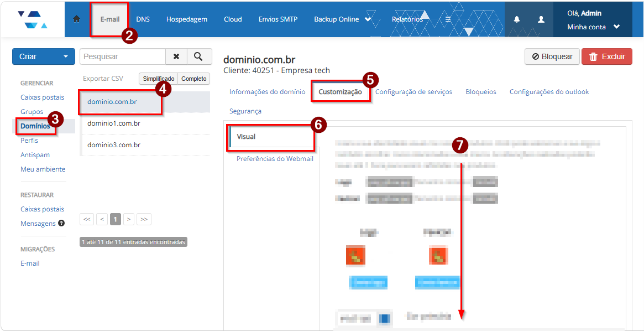
Task: Go to the home icon in navbar
Action: click(76, 19)
